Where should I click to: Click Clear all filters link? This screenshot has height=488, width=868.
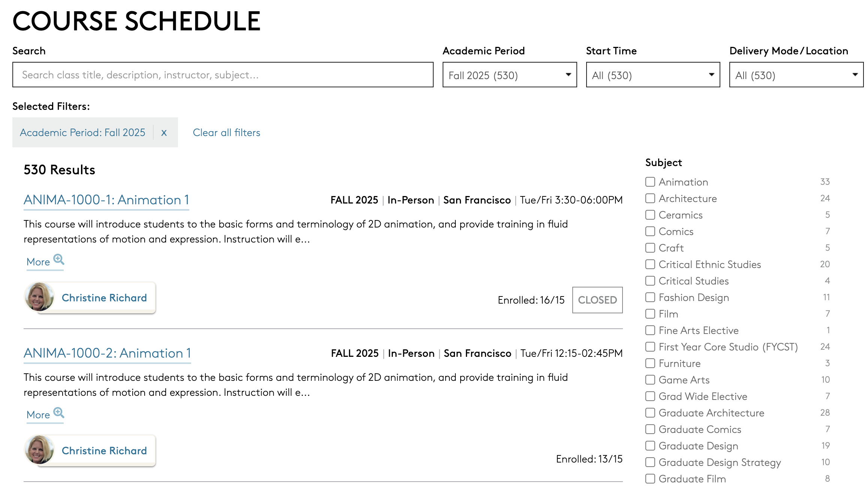226,133
